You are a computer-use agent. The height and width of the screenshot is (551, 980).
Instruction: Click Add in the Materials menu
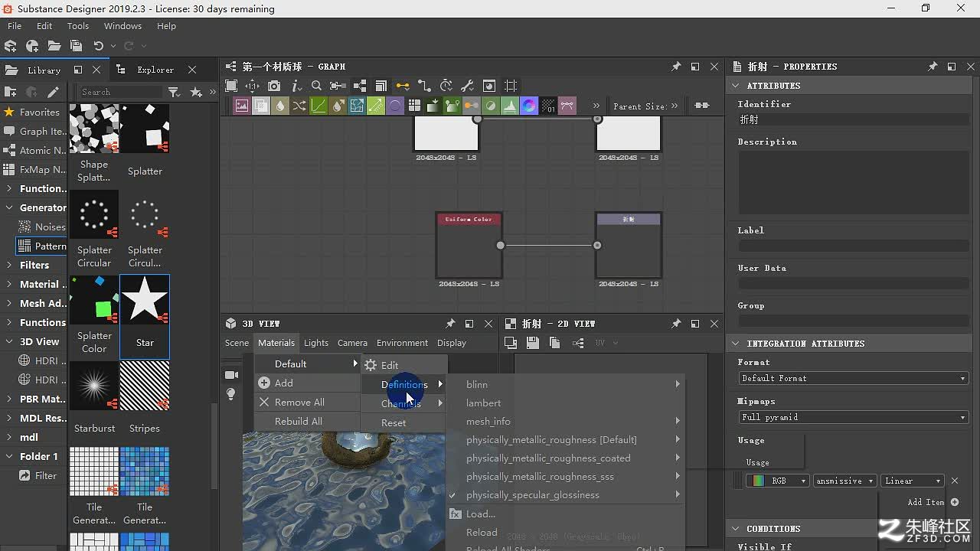[307, 383]
